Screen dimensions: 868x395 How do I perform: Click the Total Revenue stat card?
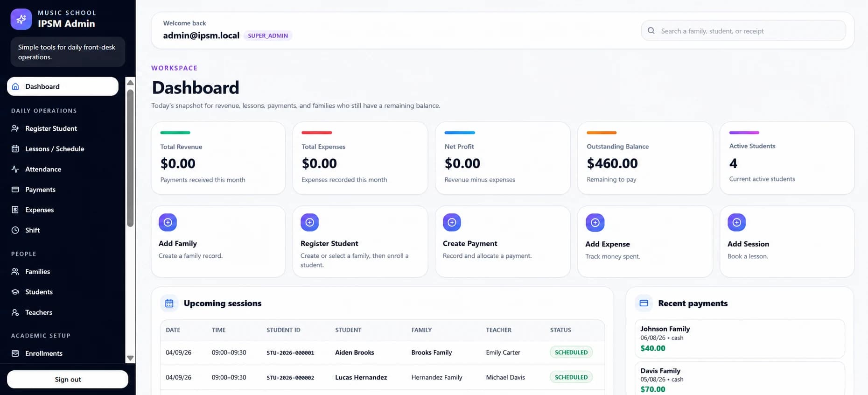[218, 158]
